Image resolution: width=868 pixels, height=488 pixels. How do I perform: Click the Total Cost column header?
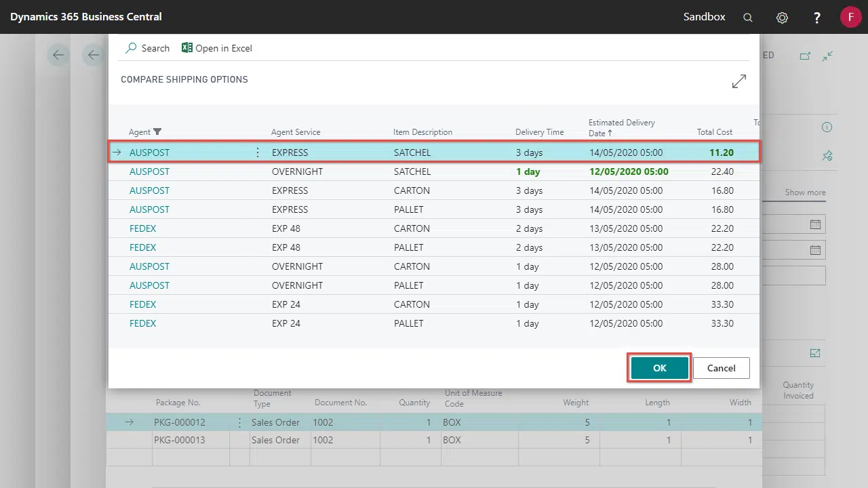coord(714,132)
